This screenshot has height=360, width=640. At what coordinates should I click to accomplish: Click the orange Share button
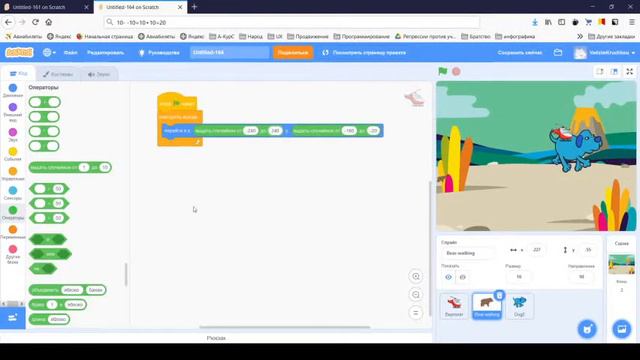pos(293,53)
